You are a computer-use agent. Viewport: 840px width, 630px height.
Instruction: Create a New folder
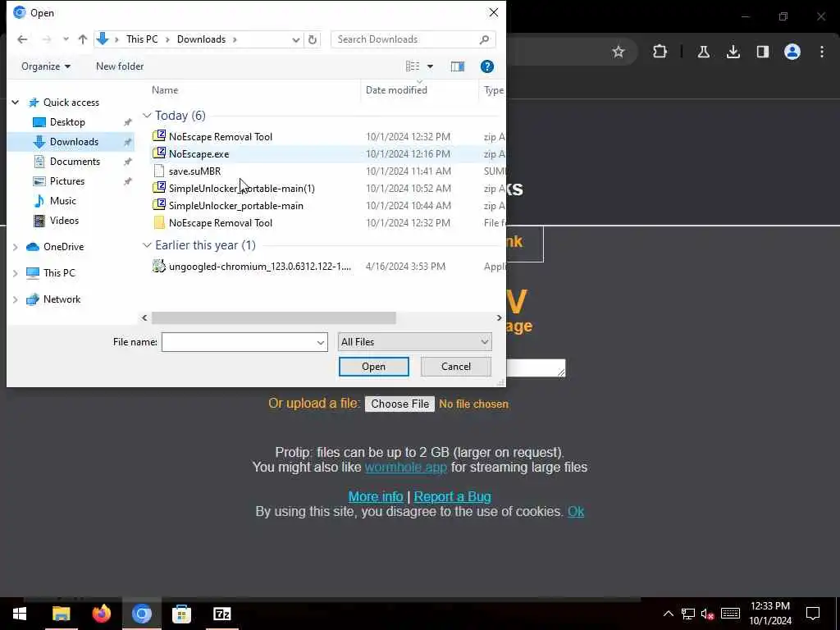pos(120,66)
